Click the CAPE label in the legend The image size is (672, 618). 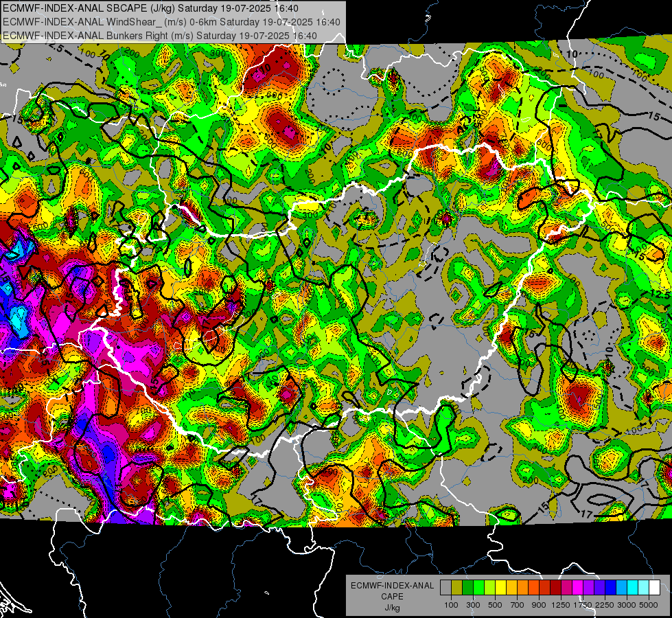tap(392, 597)
